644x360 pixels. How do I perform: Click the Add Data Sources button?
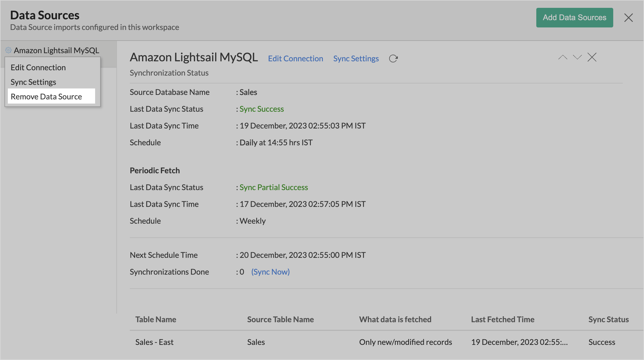[x=574, y=18]
